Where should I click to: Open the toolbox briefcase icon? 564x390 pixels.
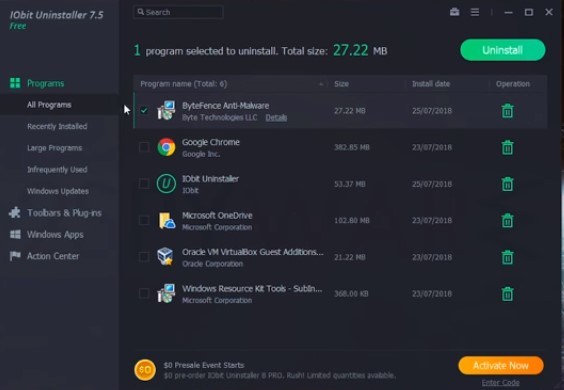(455, 12)
